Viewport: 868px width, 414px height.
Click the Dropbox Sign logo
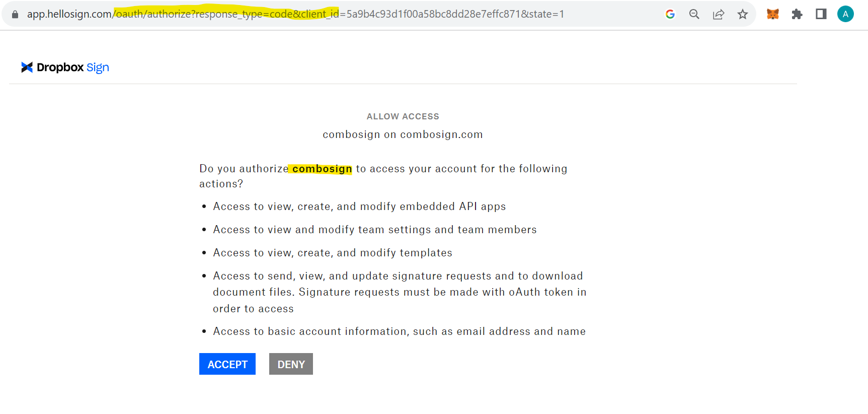[x=65, y=67]
